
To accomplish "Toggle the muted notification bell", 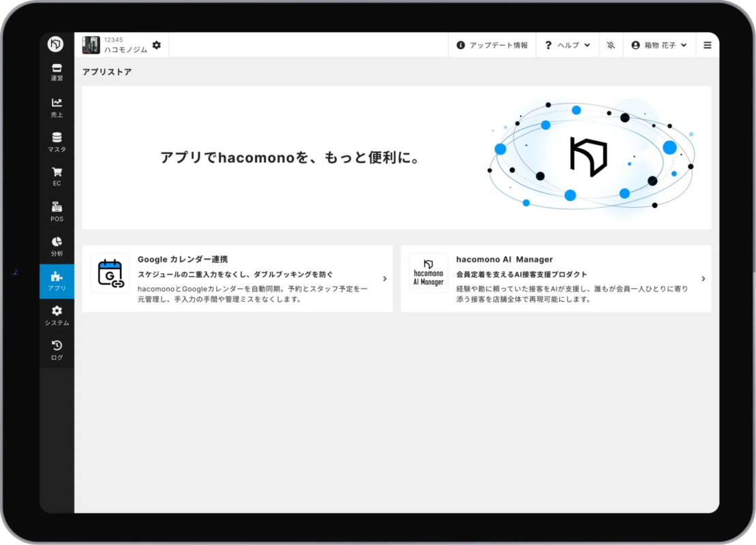I will click(x=611, y=45).
